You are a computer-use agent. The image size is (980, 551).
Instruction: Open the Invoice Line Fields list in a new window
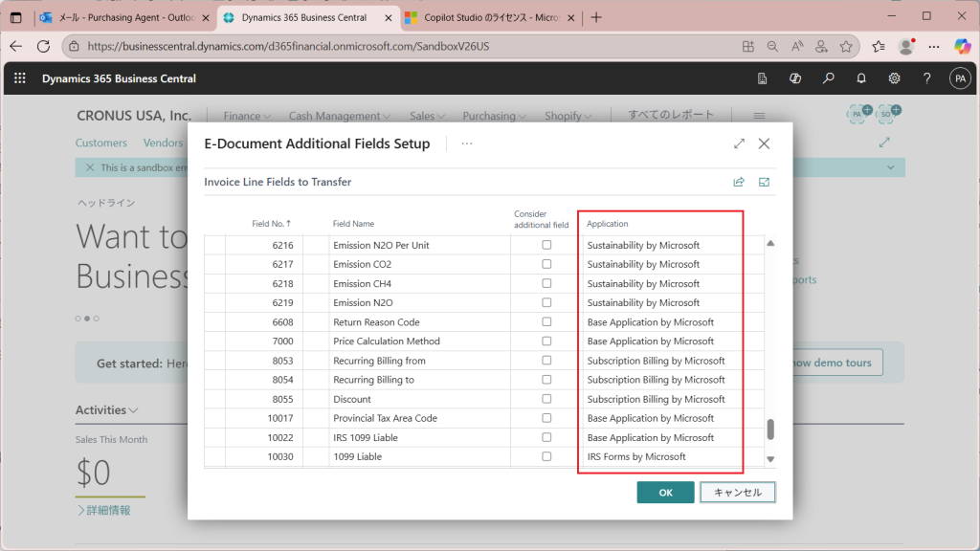(764, 182)
